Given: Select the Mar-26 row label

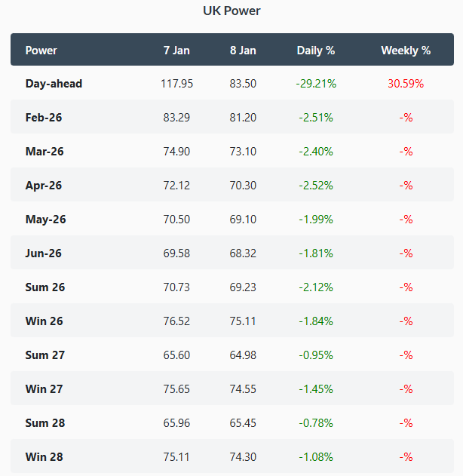Looking at the screenshot, I should pyautogui.click(x=45, y=152).
